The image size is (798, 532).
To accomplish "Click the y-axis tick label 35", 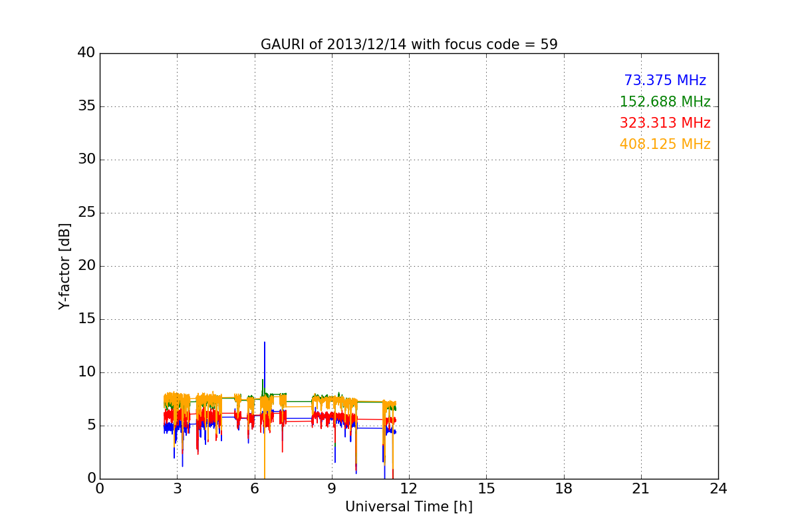I will coord(86,106).
